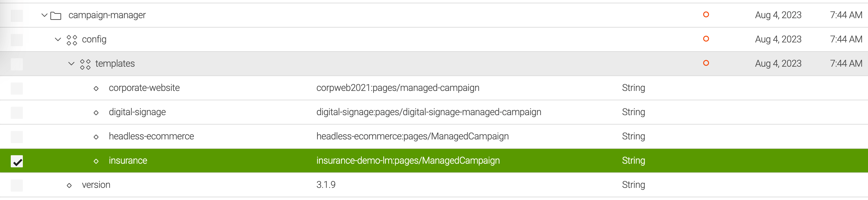Click the version property diamond icon
The width and height of the screenshot is (868, 200).
[x=69, y=186]
